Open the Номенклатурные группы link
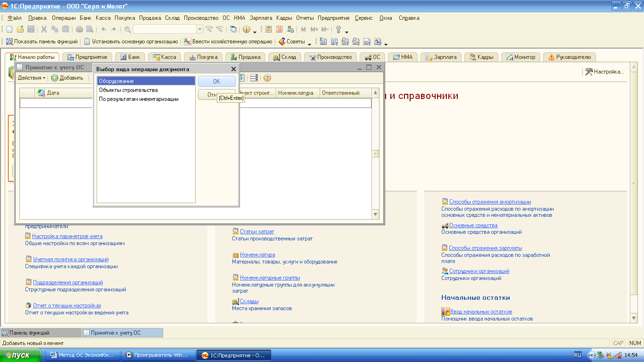Image resolution: width=644 pixels, height=362 pixels. [x=270, y=278]
